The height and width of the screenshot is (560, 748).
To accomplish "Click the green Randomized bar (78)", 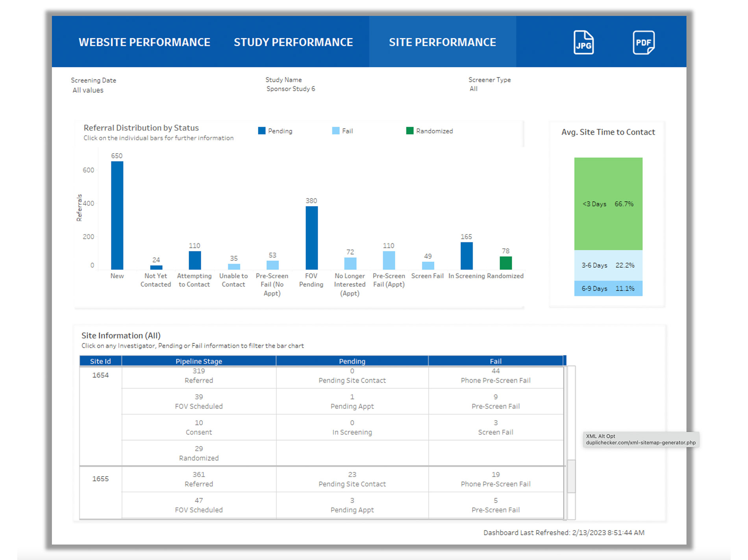I will click(505, 263).
